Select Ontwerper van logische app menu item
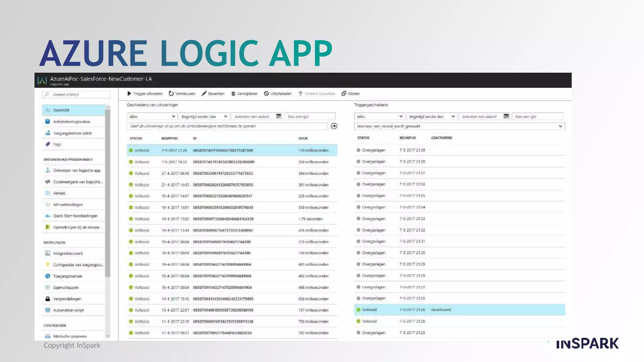 pyautogui.click(x=76, y=170)
